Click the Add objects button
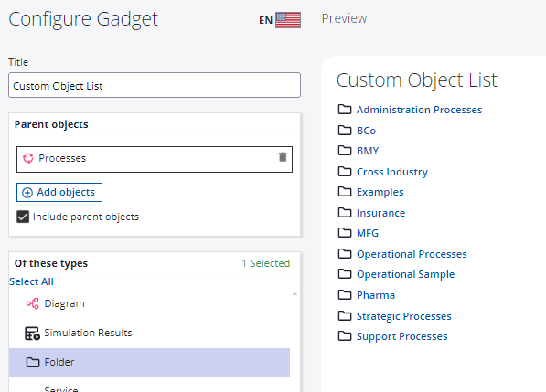 (59, 193)
